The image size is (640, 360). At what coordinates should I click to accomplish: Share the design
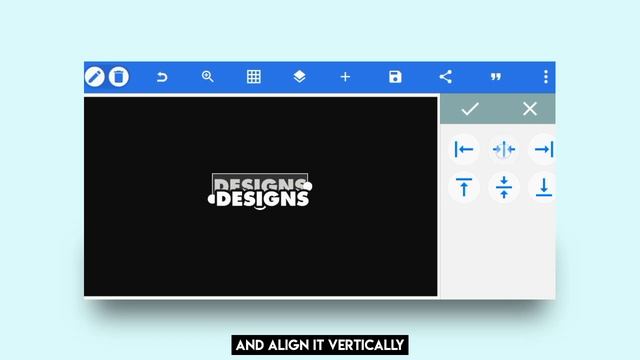pos(445,77)
